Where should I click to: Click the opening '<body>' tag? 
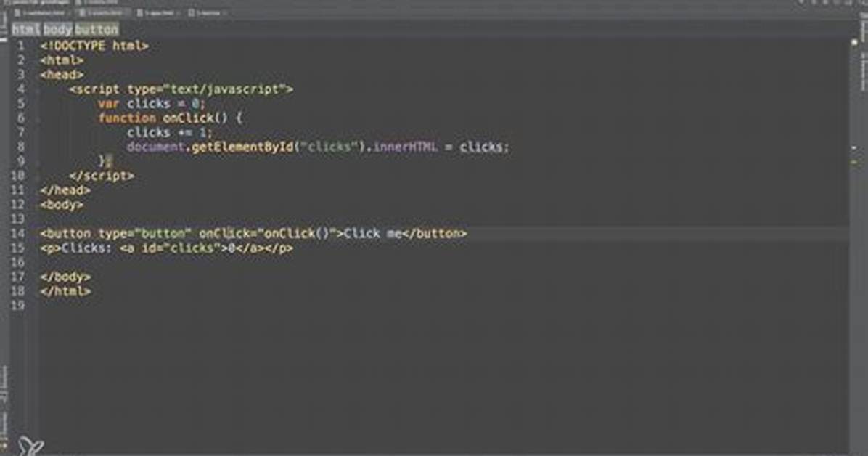[62, 204]
